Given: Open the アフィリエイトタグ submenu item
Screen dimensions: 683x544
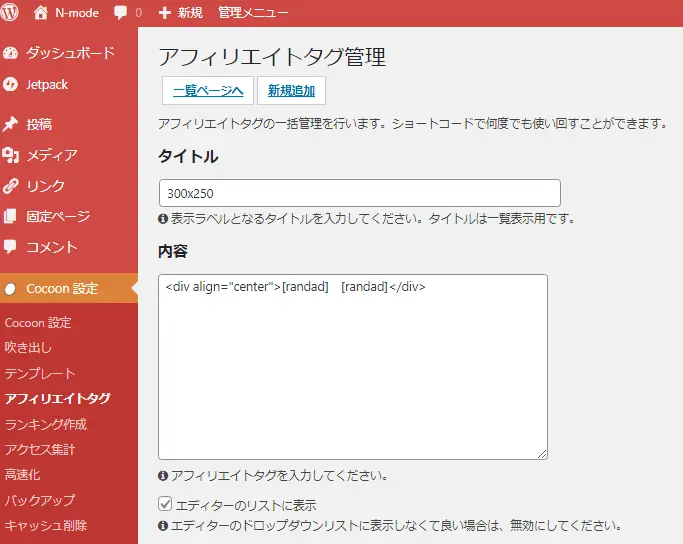Looking at the screenshot, I should click(57, 398).
